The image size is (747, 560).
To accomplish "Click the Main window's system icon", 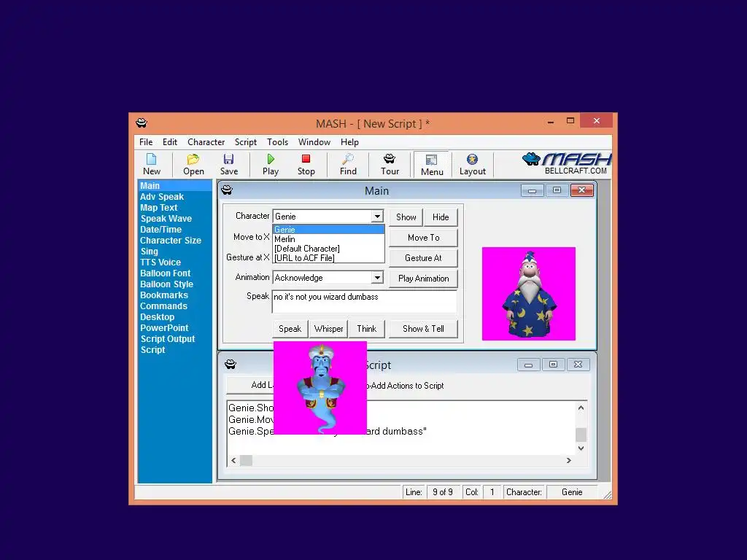I will pos(227,190).
